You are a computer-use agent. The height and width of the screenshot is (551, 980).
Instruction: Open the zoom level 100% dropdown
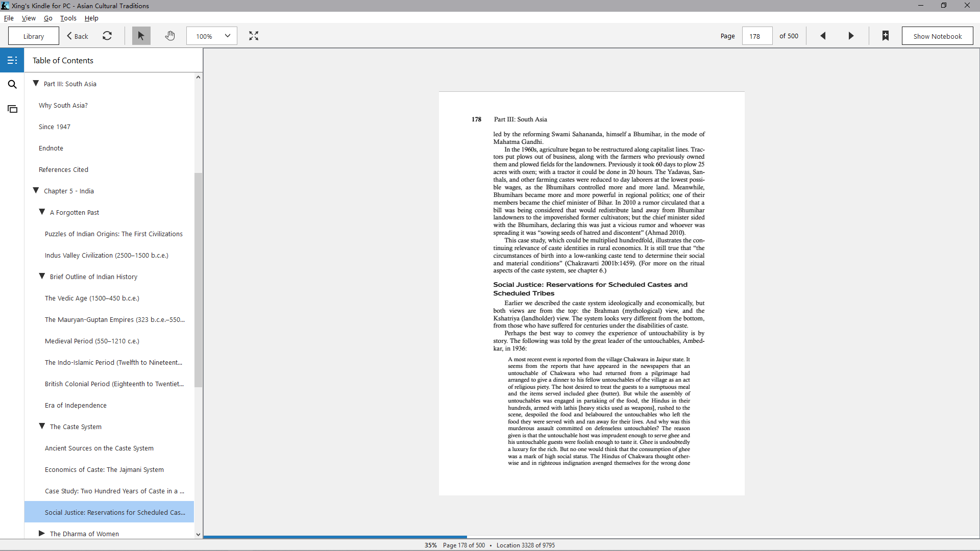212,36
